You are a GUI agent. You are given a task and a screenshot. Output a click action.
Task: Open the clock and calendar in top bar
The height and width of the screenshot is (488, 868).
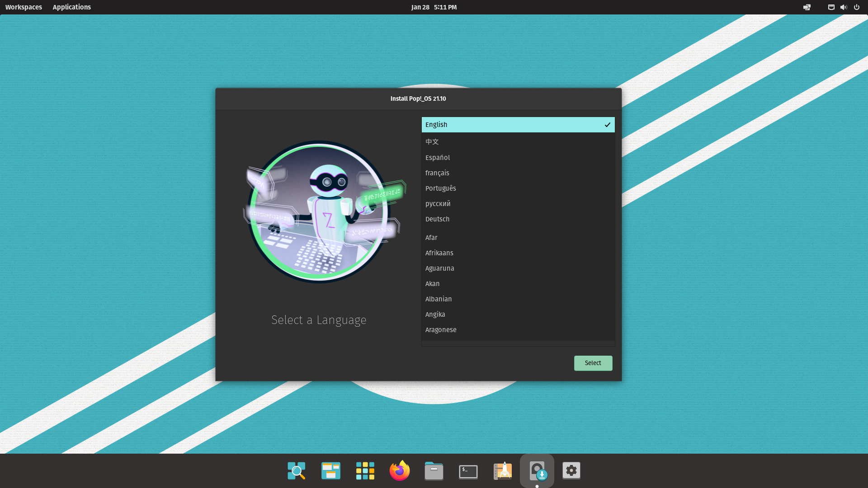click(434, 7)
